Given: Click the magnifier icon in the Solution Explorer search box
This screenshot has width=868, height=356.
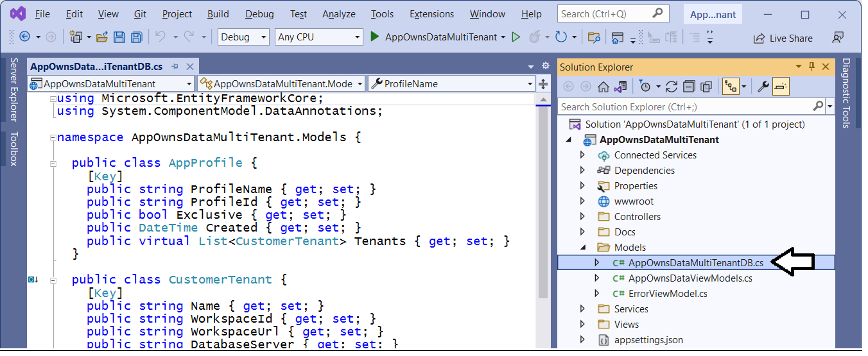Looking at the screenshot, I should (x=818, y=106).
